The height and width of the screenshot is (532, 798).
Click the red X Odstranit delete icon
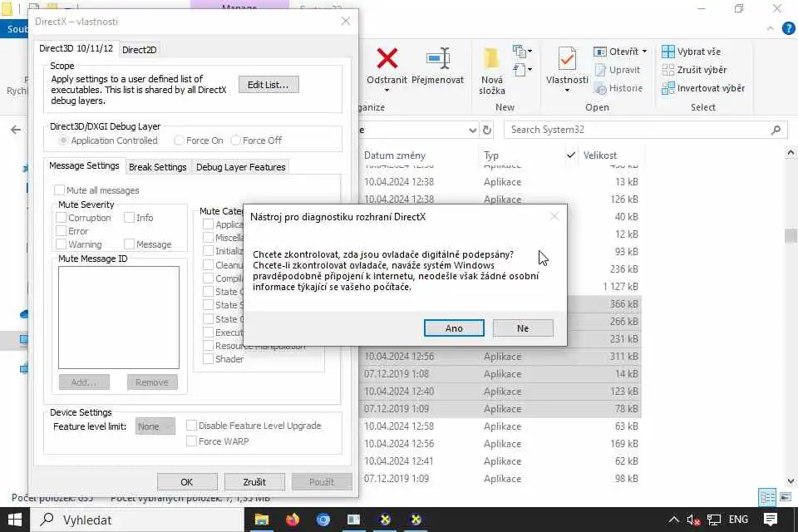387,58
